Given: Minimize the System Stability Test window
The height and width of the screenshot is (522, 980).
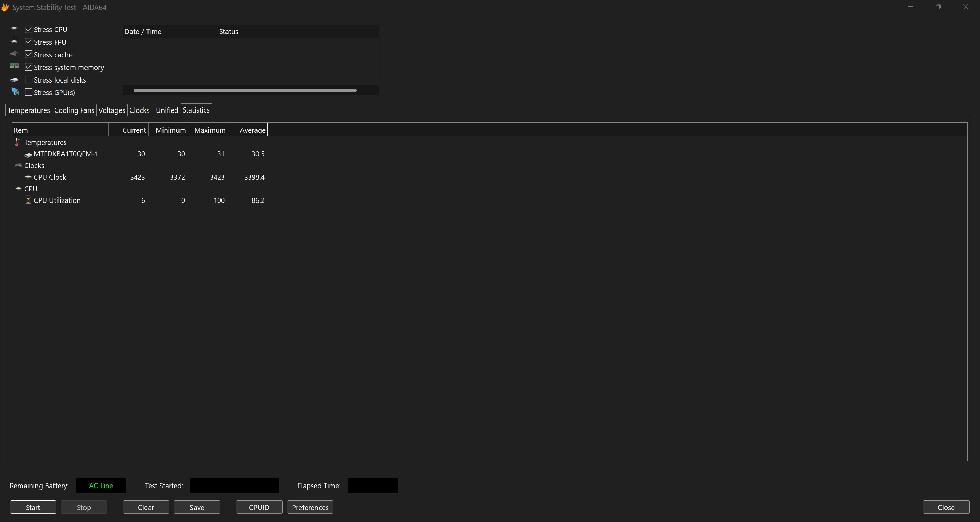Looking at the screenshot, I should coord(911,7).
